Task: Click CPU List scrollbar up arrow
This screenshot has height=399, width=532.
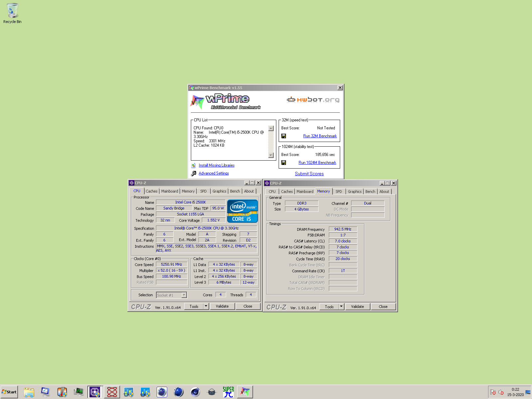Action: [271, 128]
